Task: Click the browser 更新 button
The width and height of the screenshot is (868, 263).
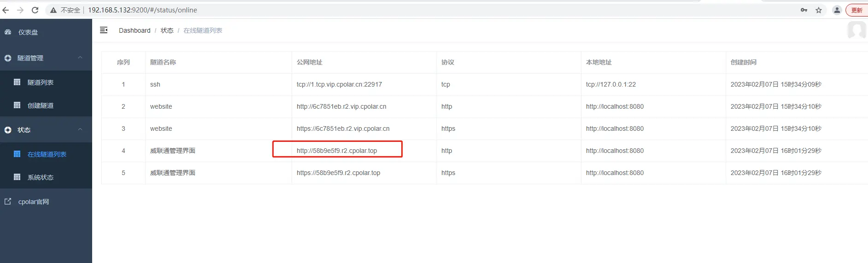Action: click(x=856, y=10)
